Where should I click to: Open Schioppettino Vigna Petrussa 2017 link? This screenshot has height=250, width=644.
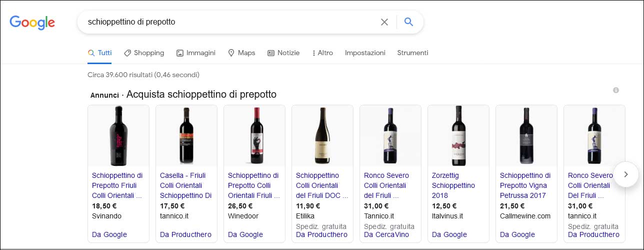[525, 185]
